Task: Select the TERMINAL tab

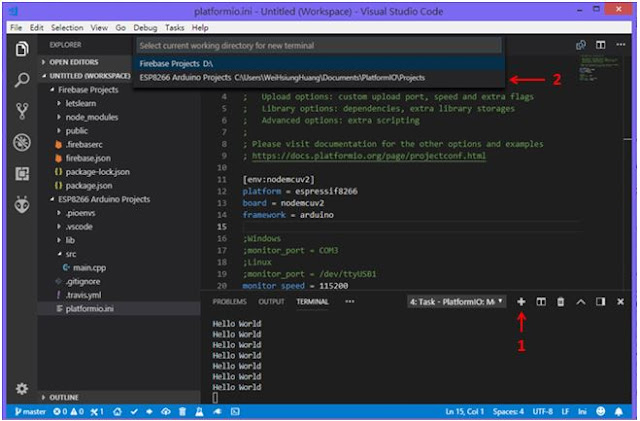Action: tap(312, 302)
